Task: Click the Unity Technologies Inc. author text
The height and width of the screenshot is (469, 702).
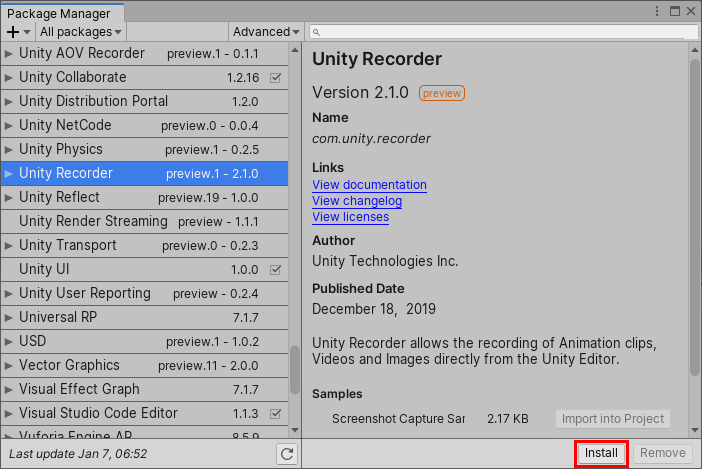Action: 385,261
